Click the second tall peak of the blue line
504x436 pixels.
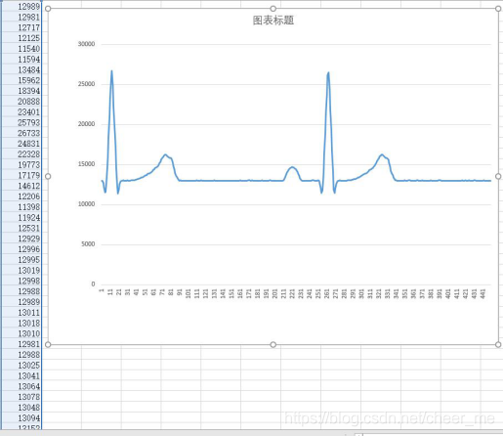[x=328, y=73]
